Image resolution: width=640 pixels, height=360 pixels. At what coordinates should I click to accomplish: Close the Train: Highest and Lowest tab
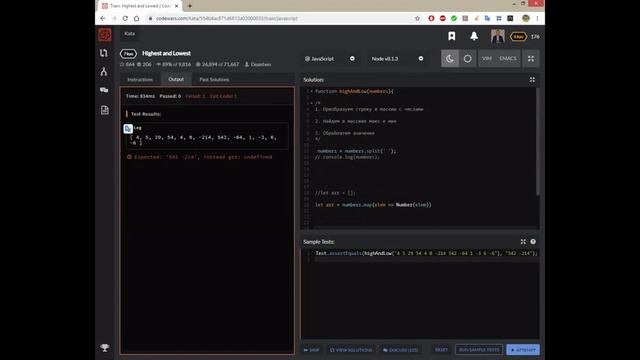click(176, 6)
